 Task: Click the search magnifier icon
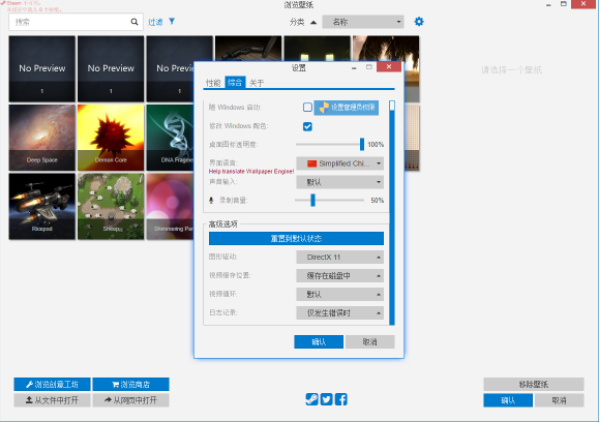tap(135, 21)
